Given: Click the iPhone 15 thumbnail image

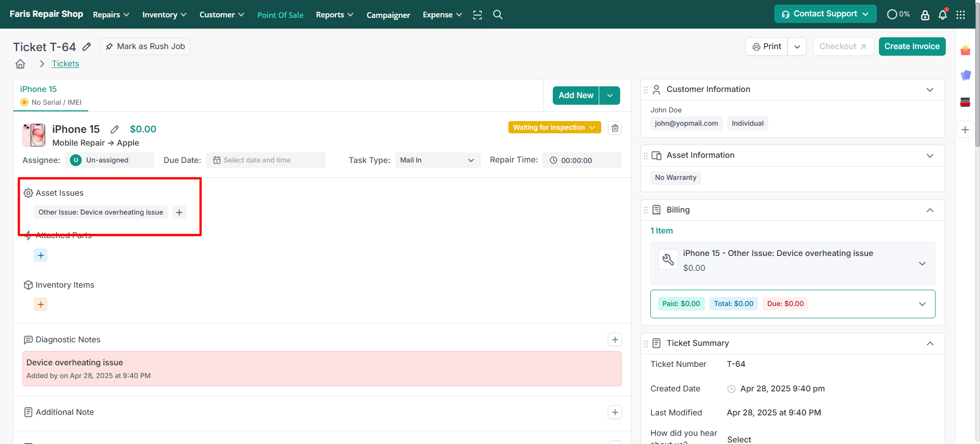Looking at the screenshot, I should point(34,135).
